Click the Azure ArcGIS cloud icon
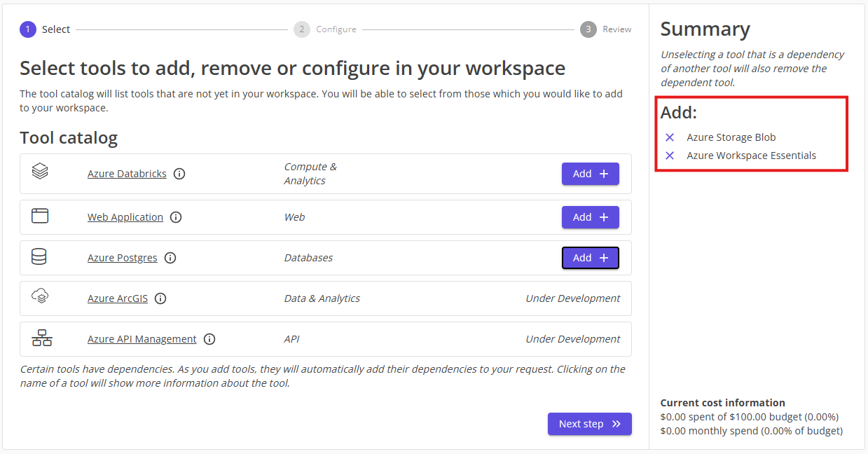This screenshot has width=868, height=454. tap(40, 297)
